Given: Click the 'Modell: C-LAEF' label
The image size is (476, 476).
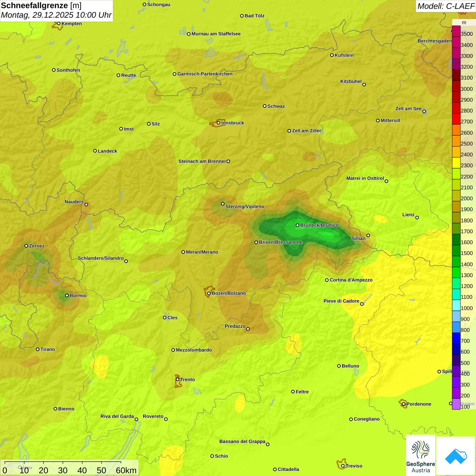Looking at the screenshot, I should 446,6.
